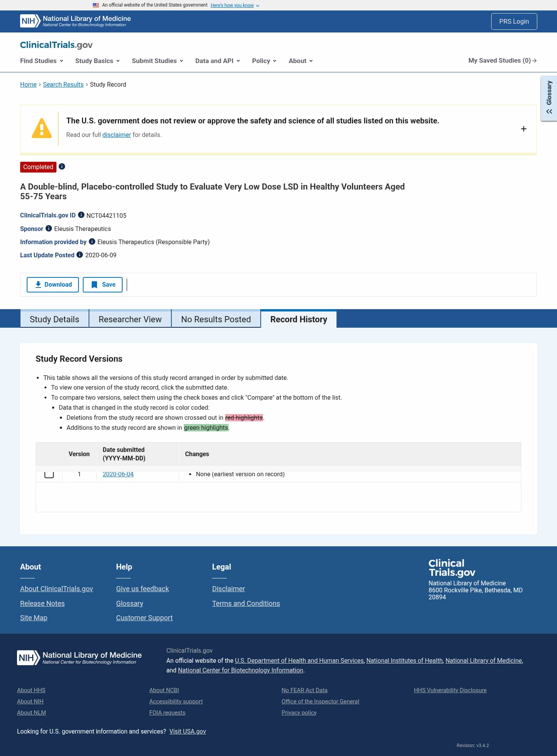Open National Institutes of Health link

click(x=405, y=660)
